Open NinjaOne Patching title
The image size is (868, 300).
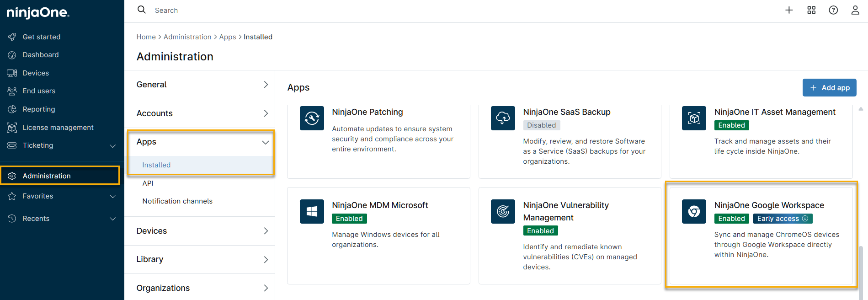click(x=367, y=112)
